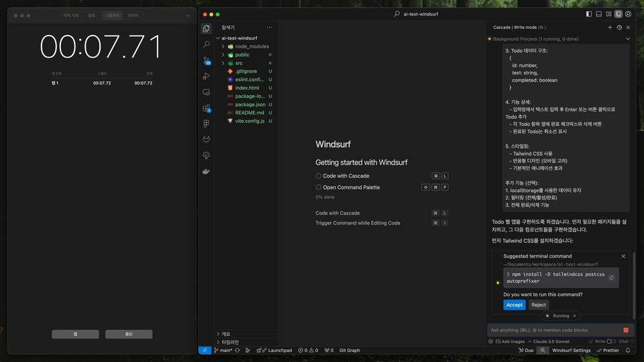Viewport: 644px width, 362px height.
Task: Start a new Cascade conversation
Action: (610, 27)
